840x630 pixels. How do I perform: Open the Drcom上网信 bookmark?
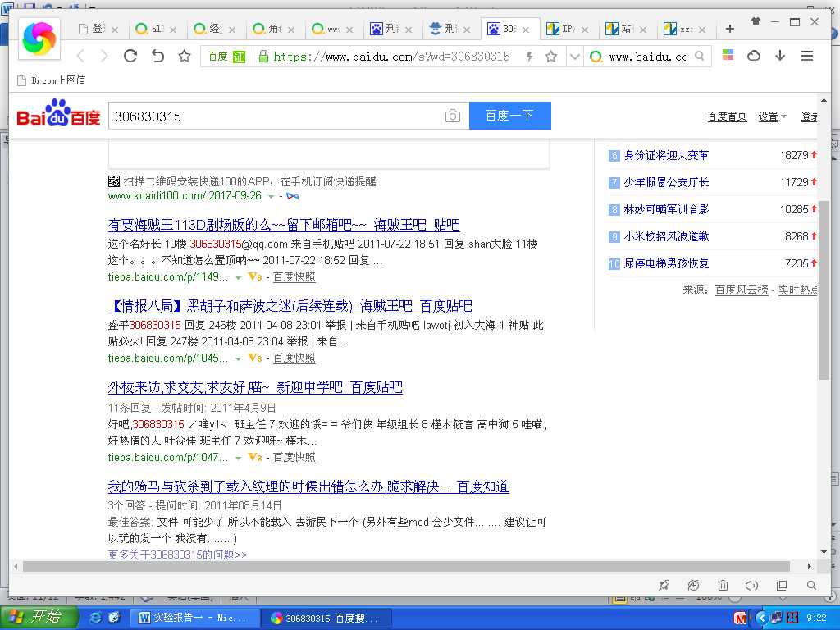point(52,80)
